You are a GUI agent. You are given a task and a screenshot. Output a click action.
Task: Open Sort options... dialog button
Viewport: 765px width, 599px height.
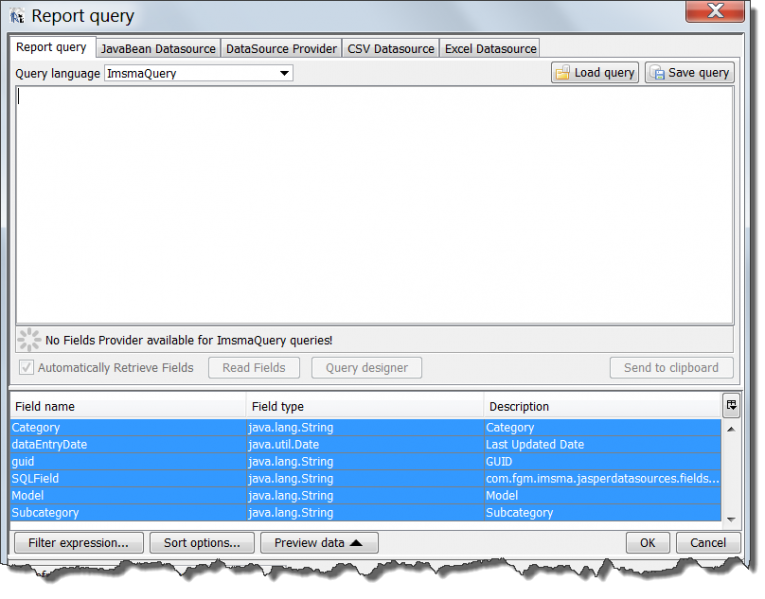point(202,543)
